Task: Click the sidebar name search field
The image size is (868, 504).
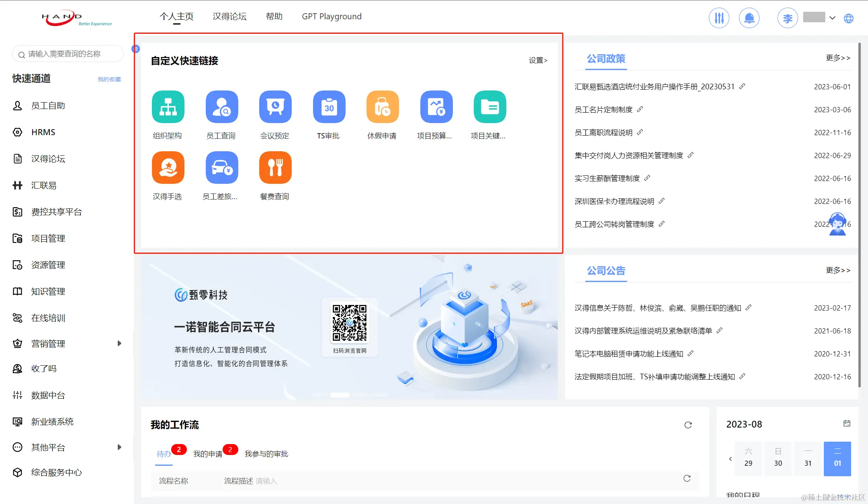Action: pos(68,54)
